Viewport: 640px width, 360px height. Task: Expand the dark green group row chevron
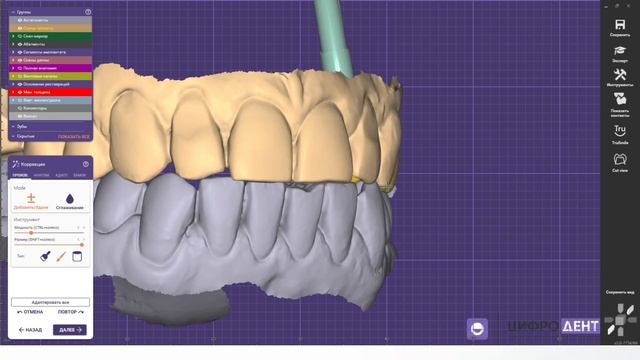[x=13, y=36]
